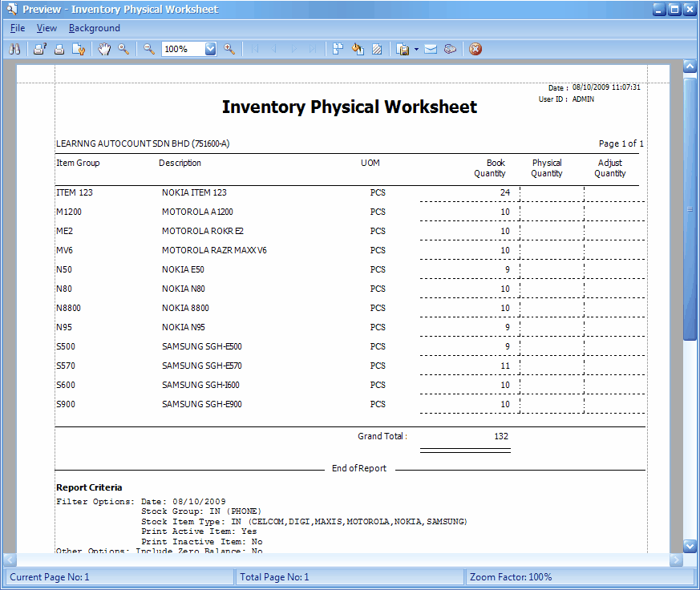
Task: Click item group 'M1200'
Action: (x=69, y=212)
